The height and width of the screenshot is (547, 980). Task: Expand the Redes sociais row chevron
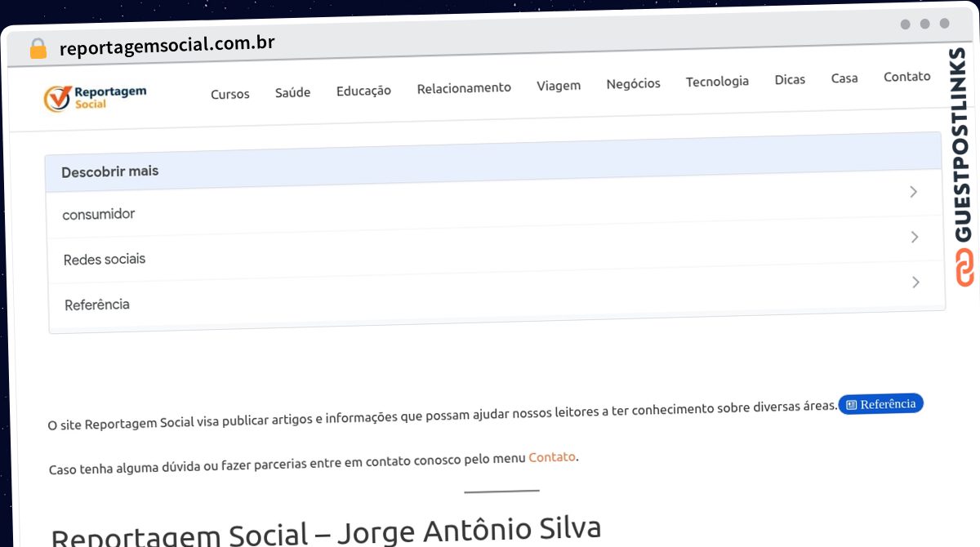click(x=914, y=237)
